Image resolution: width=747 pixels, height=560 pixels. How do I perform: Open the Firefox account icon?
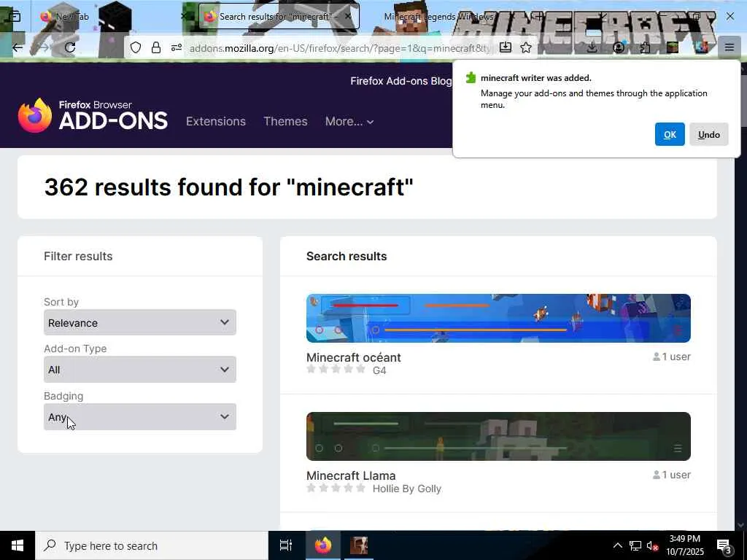(x=619, y=47)
